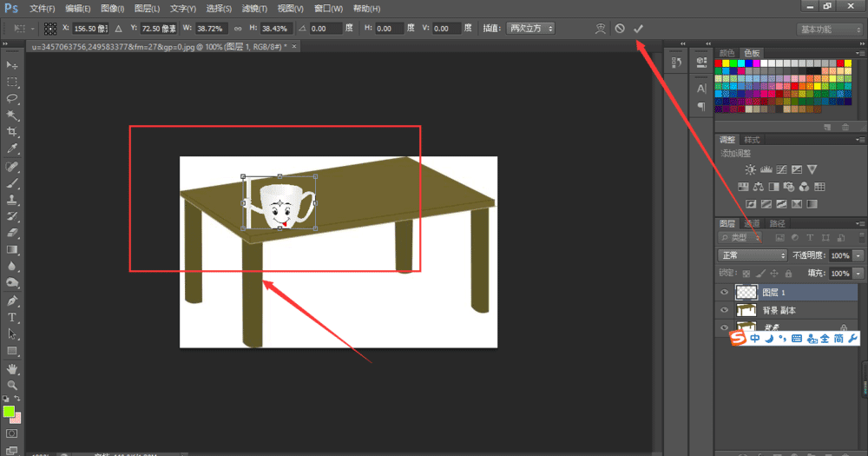Expand the 不透明度 opacity dropdown arrow
868x456 pixels.
(x=858, y=256)
